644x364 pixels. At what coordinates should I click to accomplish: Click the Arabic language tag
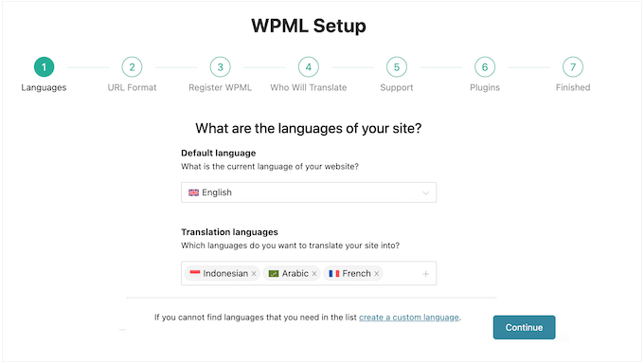pos(292,274)
